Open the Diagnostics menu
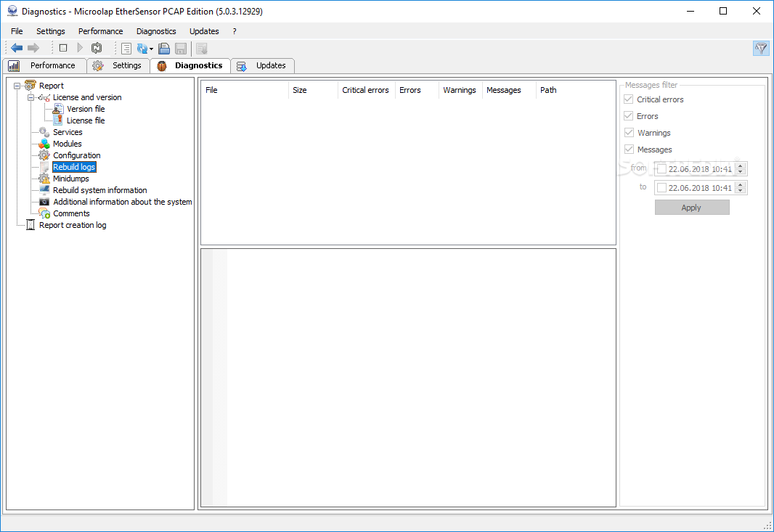This screenshot has width=774, height=532. [156, 31]
